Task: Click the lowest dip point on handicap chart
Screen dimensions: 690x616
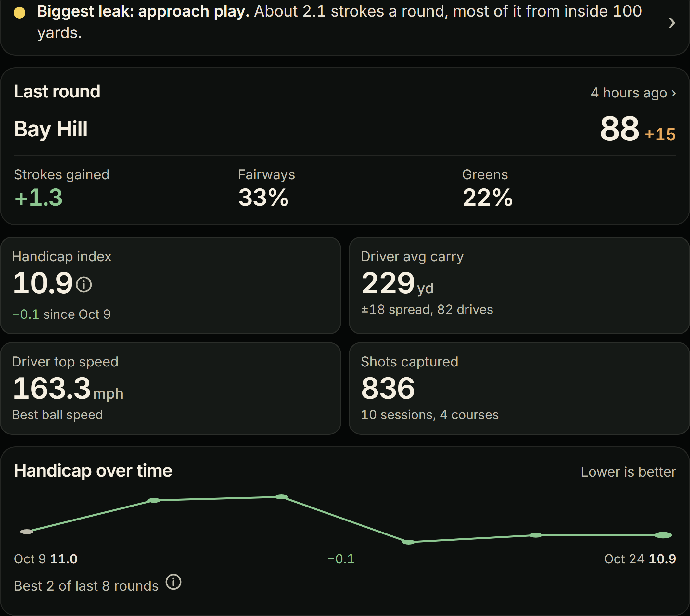Action: pyautogui.click(x=408, y=542)
